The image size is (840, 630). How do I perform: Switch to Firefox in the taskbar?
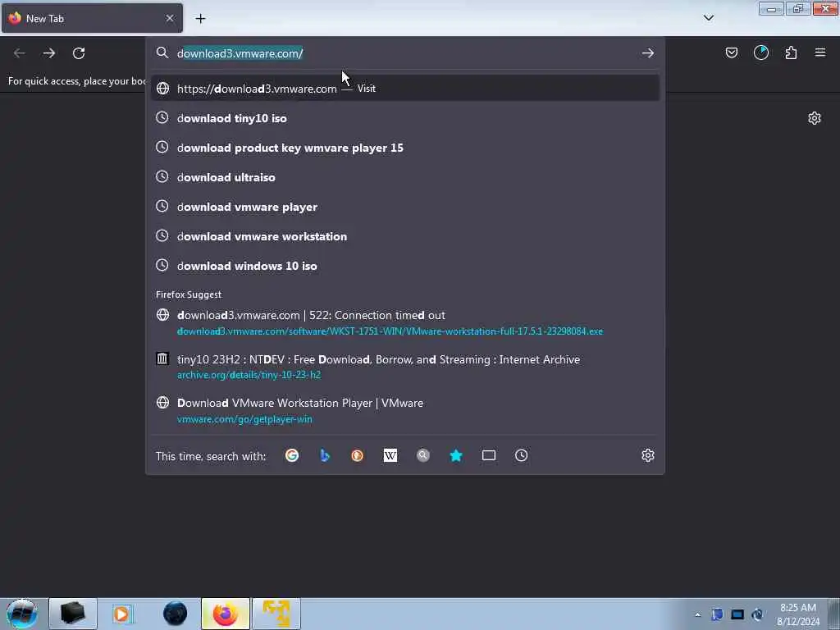tap(226, 614)
